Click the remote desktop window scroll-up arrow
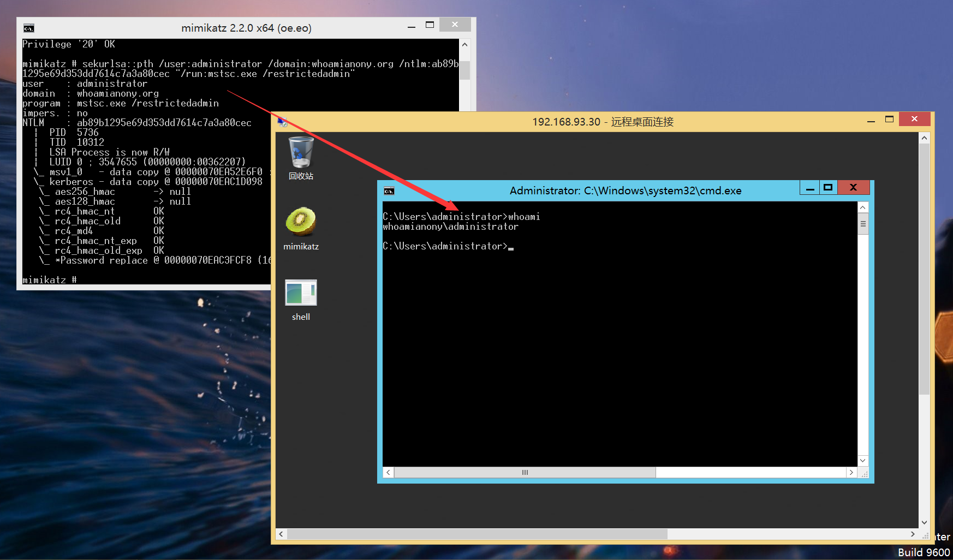Screen dimensions: 953x560 click(924, 138)
